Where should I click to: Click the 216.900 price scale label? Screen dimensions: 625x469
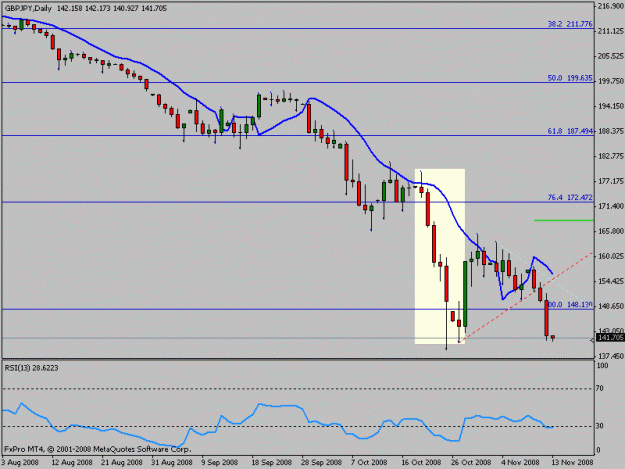coord(611,6)
